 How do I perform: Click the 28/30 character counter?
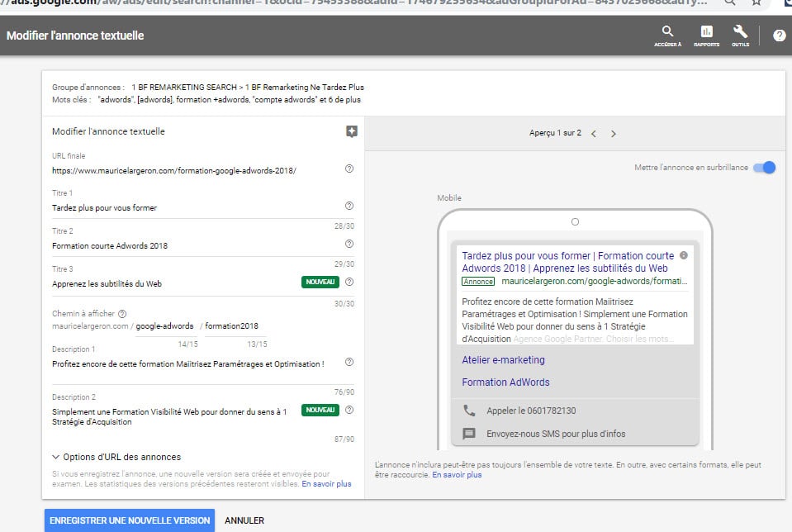click(344, 226)
